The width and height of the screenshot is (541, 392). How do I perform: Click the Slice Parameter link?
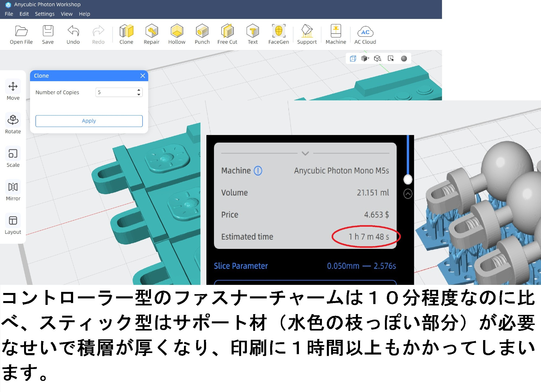point(241,266)
